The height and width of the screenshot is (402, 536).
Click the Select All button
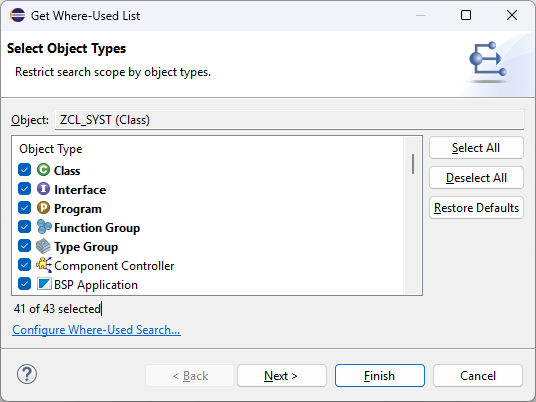(x=476, y=148)
